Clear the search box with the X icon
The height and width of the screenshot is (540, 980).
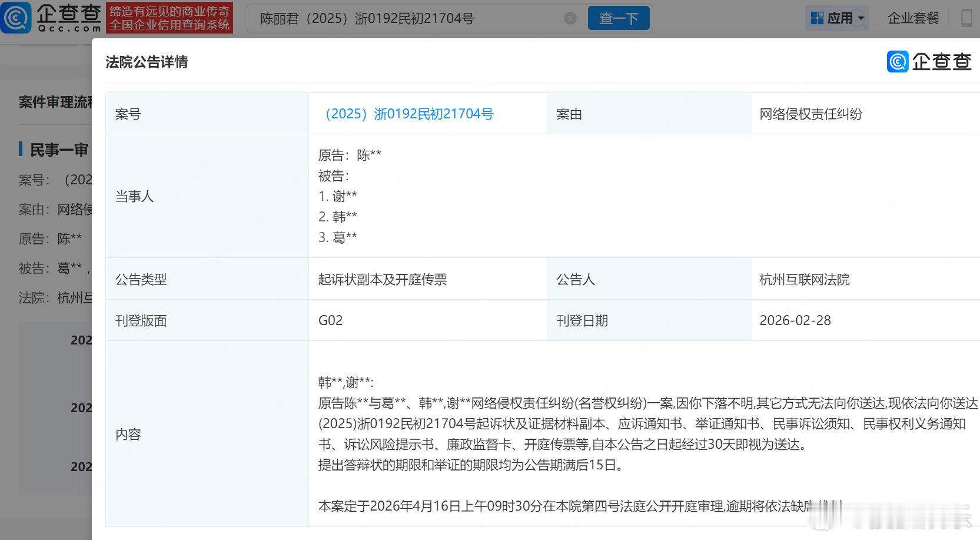click(570, 18)
